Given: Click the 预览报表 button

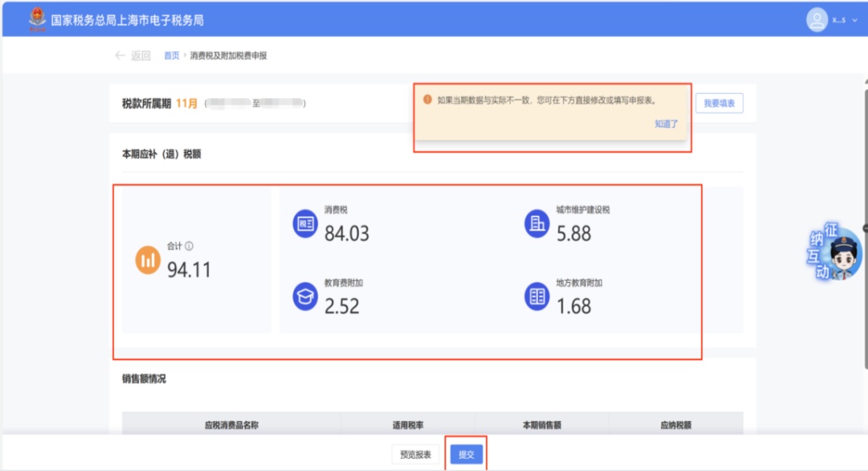Looking at the screenshot, I should (416, 454).
